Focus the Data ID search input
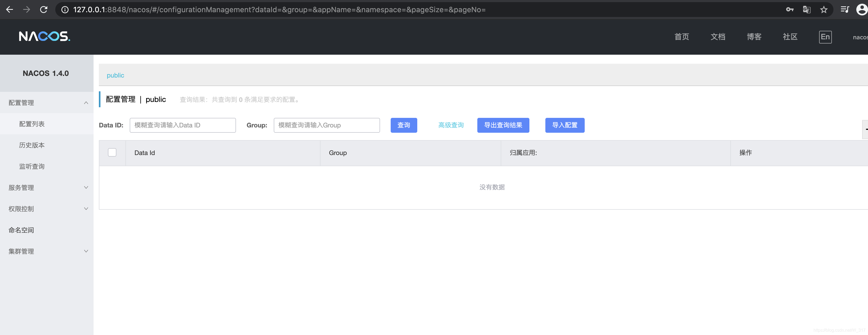Image resolution: width=868 pixels, height=335 pixels. tap(182, 125)
